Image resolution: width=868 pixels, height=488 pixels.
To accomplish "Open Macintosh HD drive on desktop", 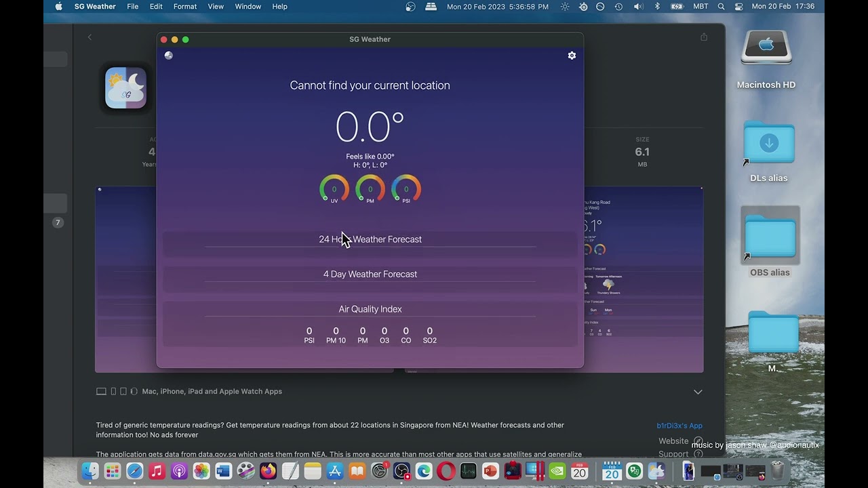I will click(766, 60).
